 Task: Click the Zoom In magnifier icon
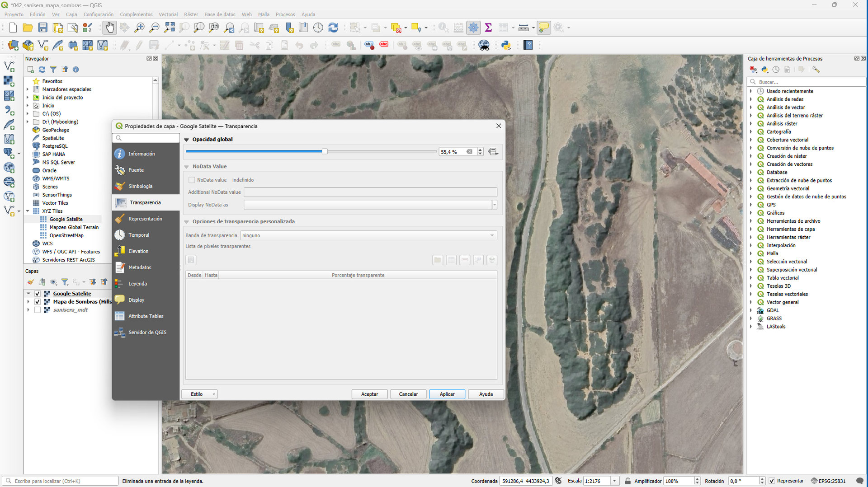(x=139, y=28)
